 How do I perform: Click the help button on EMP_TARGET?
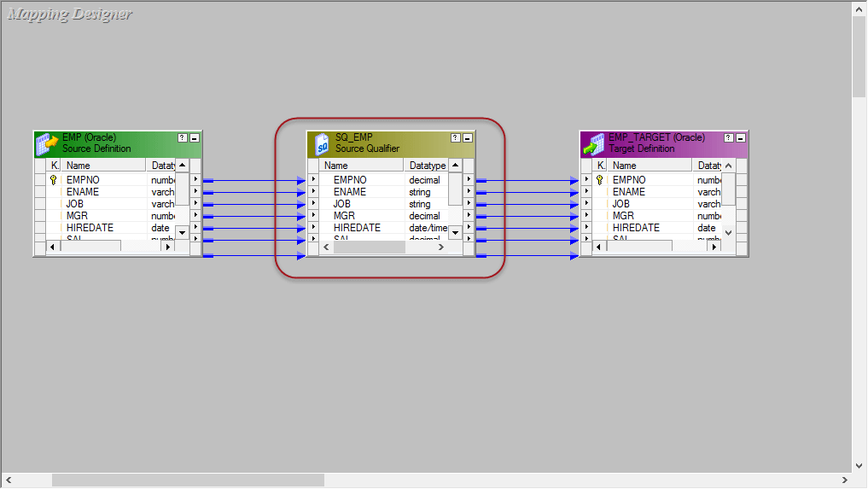point(728,137)
